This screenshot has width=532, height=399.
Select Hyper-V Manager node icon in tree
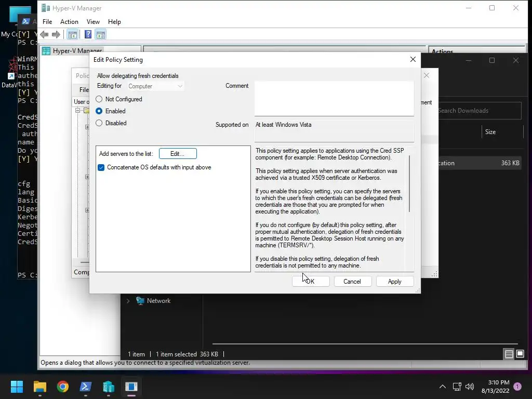pyautogui.click(x=46, y=51)
